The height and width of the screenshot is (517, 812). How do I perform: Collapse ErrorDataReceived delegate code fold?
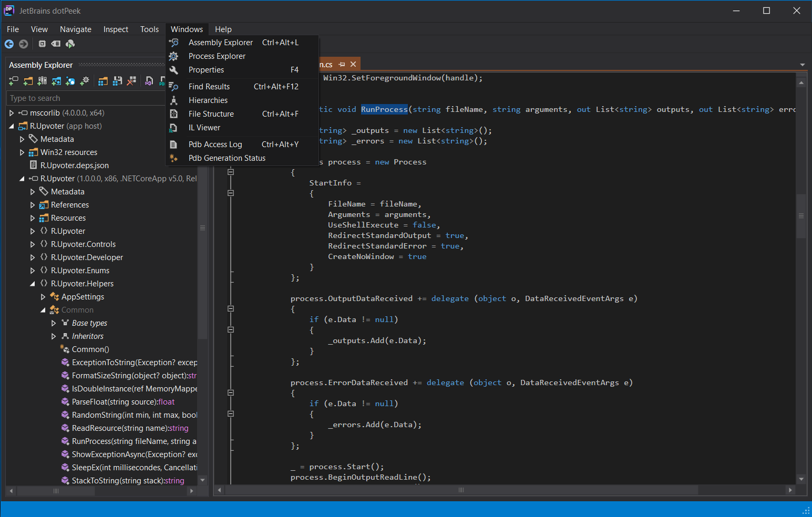231,393
